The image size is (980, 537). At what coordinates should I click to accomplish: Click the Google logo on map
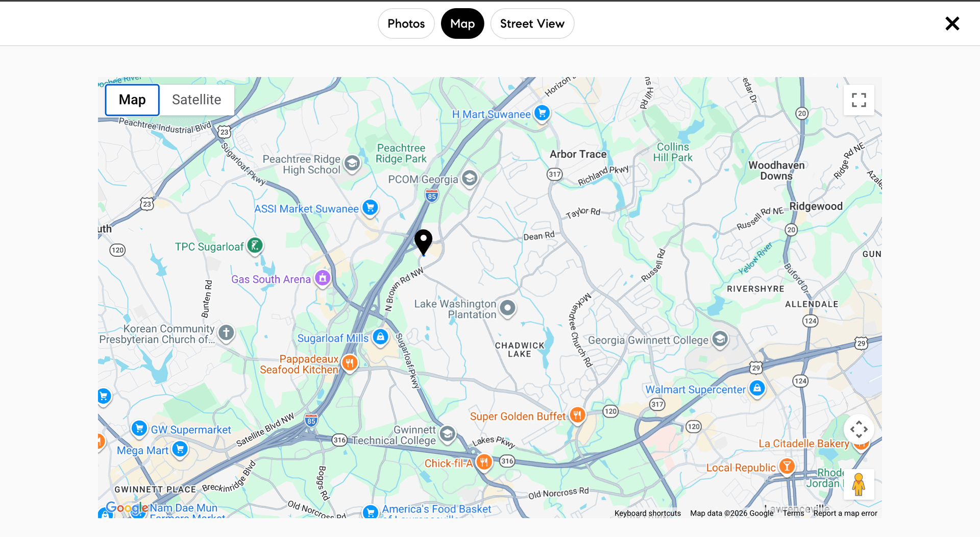pos(127,508)
